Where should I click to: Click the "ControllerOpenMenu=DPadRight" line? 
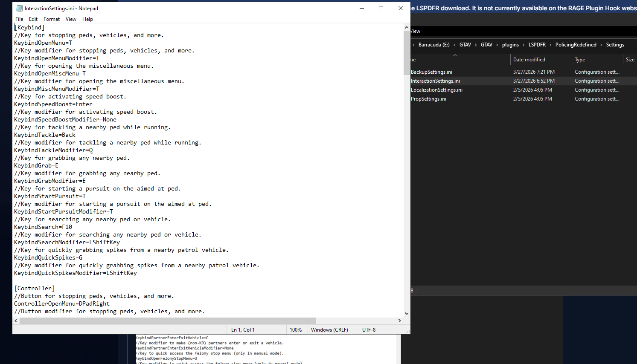(62, 304)
